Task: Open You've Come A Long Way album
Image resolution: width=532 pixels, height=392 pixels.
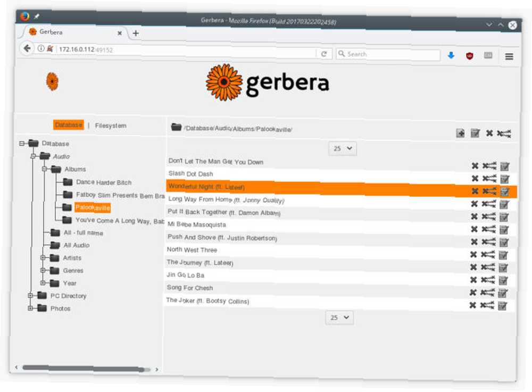Action: tap(120, 220)
